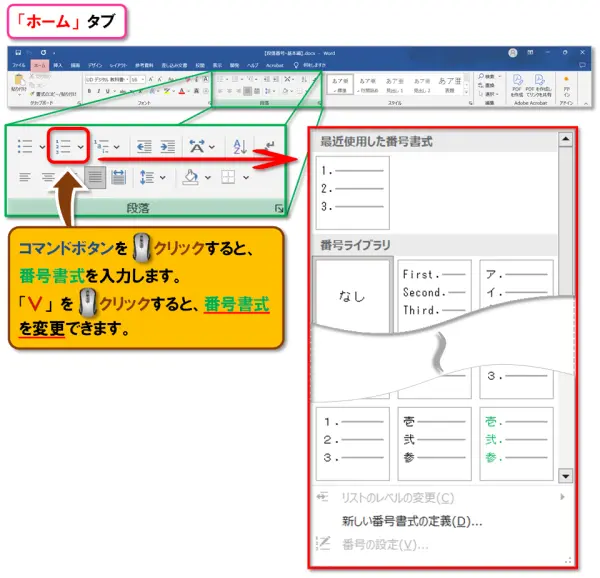
Task: Click align left in the enlarged 段落 panel
Action: pos(25,177)
